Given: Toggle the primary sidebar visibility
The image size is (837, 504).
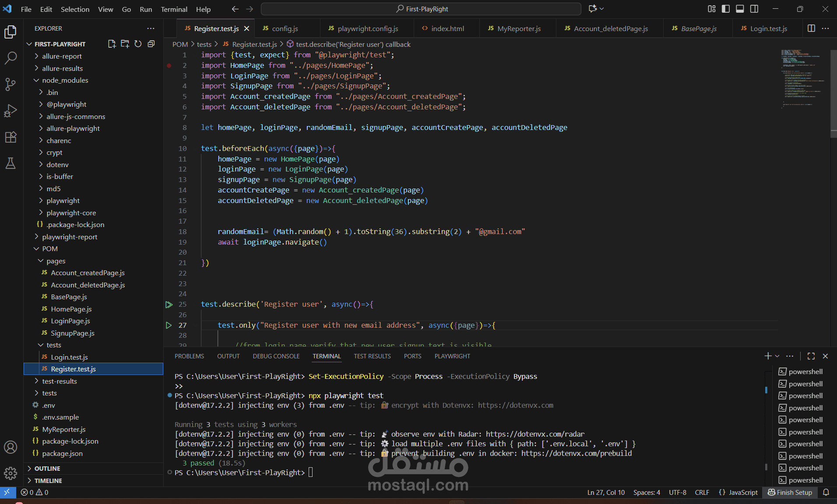Looking at the screenshot, I should pos(726,9).
